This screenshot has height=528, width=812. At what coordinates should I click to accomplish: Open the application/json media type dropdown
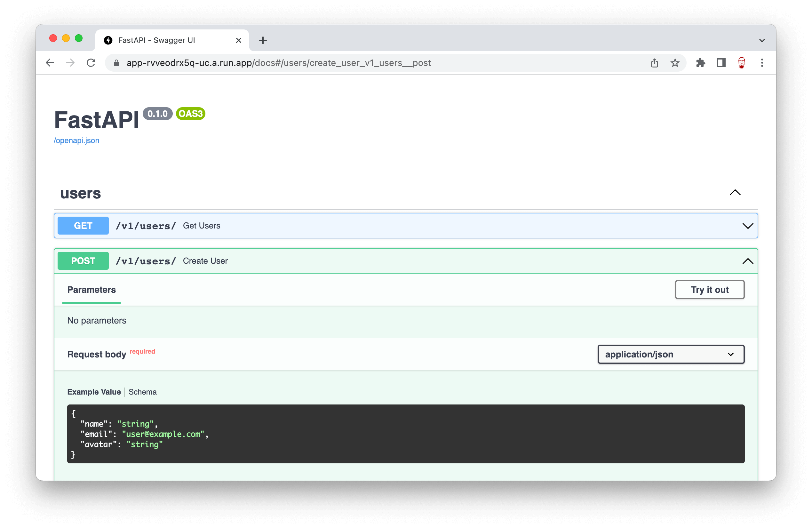670,354
